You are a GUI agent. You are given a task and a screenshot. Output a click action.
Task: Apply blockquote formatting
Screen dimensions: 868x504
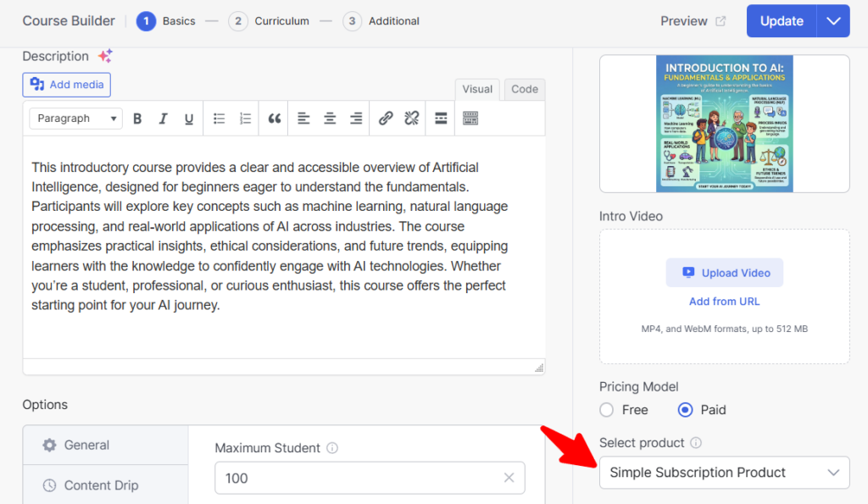point(274,119)
